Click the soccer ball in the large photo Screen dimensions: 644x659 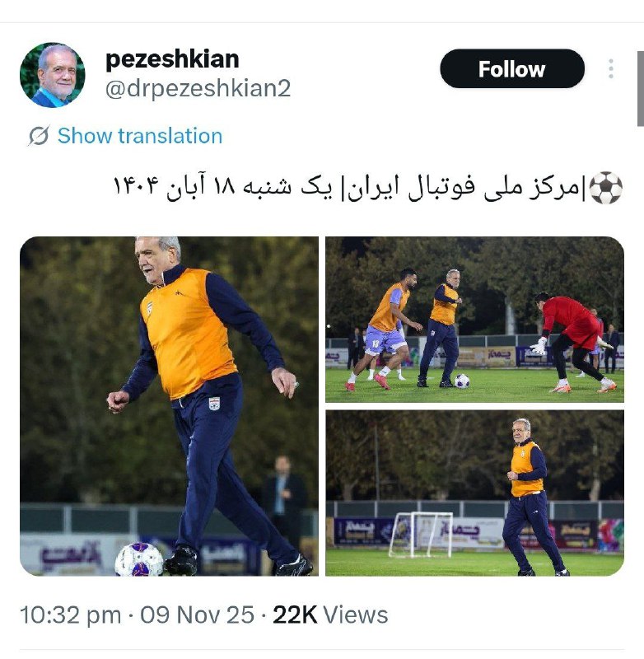coord(139,559)
